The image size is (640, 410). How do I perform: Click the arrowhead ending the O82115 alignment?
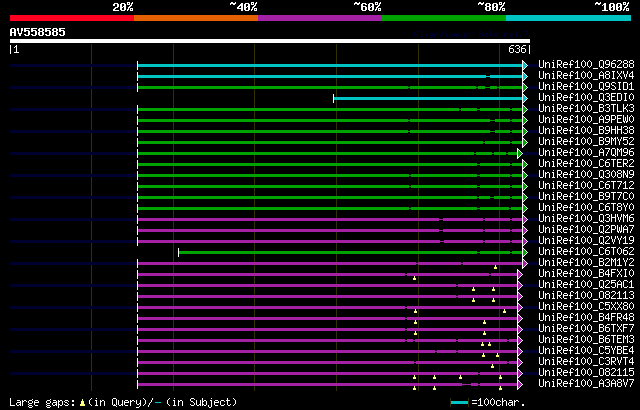click(x=520, y=374)
